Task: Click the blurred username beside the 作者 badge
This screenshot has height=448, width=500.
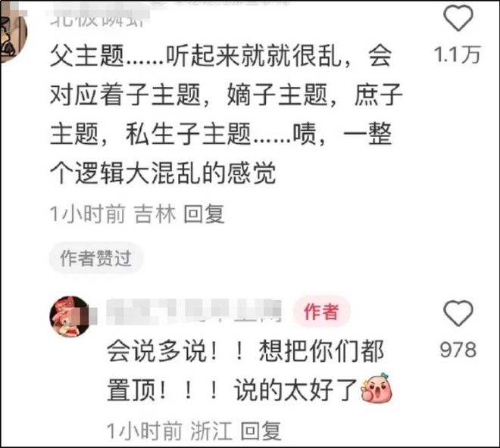Action: pyautogui.click(x=193, y=311)
